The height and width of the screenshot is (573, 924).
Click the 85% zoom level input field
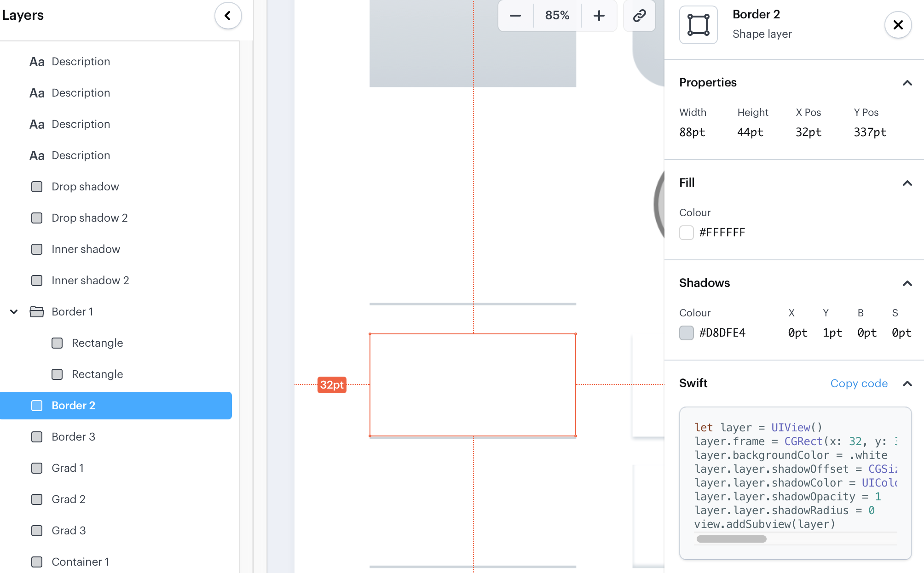[558, 15]
